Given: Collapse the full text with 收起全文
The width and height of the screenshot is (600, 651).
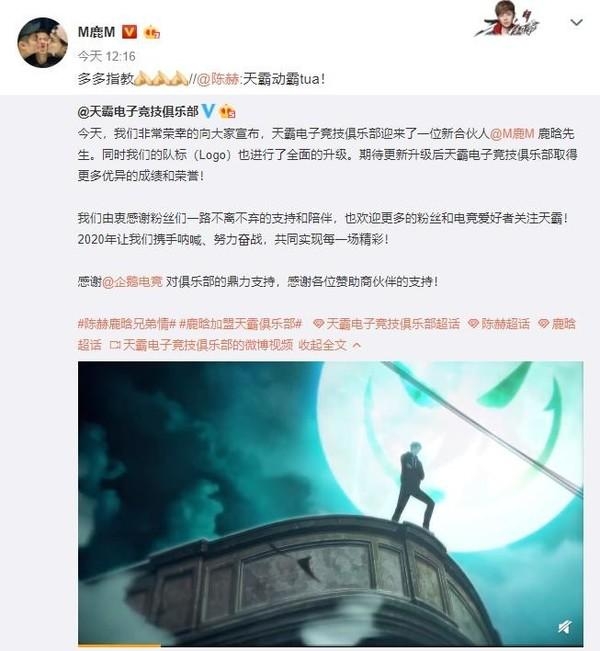Looking at the screenshot, I should click(x=330, y=345).
